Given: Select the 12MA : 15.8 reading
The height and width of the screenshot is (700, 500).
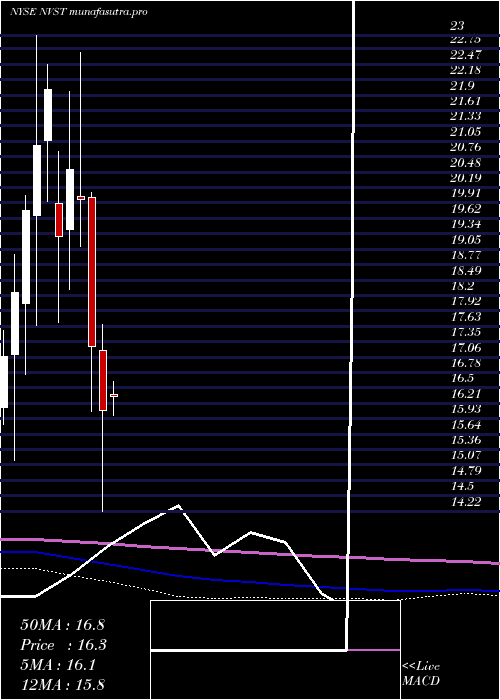Looking at the screenshot, I should 63,684.
